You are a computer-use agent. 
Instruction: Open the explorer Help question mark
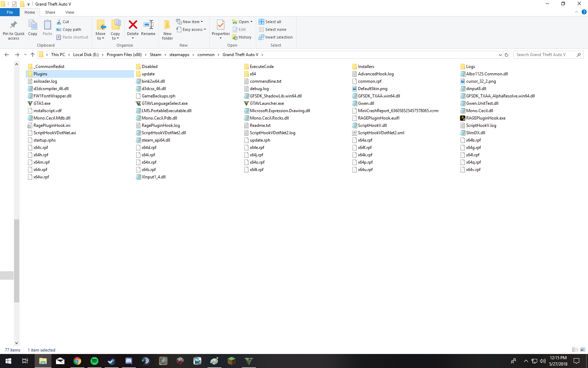click(584, 12)
